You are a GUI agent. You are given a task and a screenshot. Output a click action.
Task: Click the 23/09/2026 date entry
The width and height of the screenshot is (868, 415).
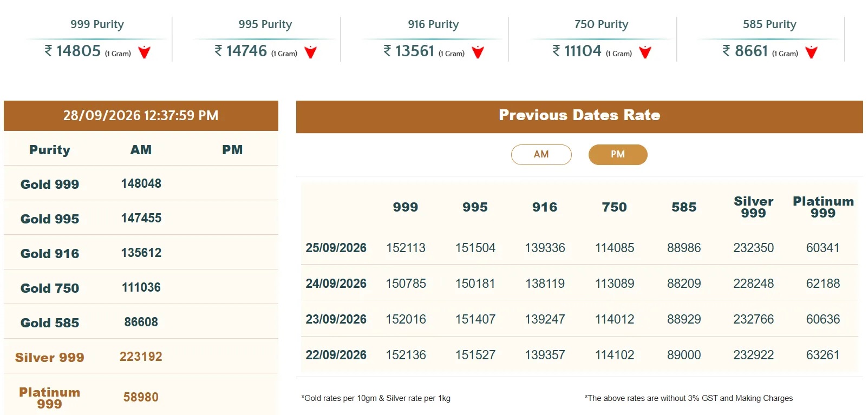click(x=336, y=319)
